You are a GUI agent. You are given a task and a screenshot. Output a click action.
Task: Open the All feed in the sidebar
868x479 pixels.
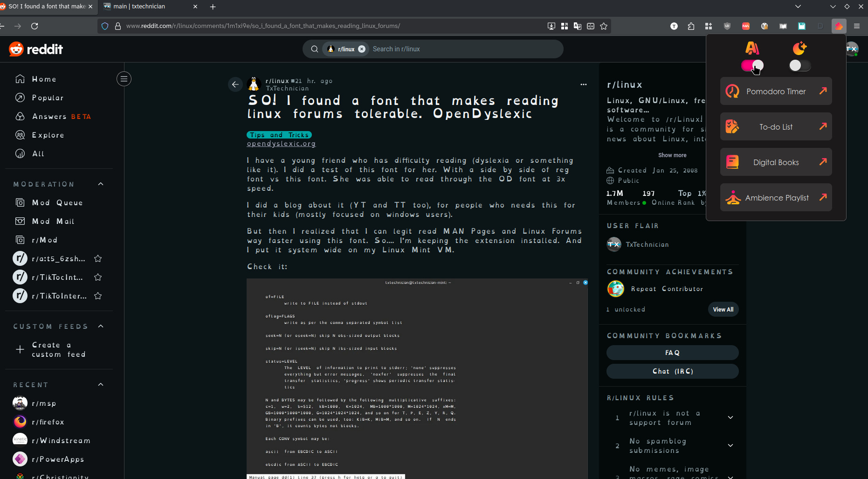click(59, 153)
